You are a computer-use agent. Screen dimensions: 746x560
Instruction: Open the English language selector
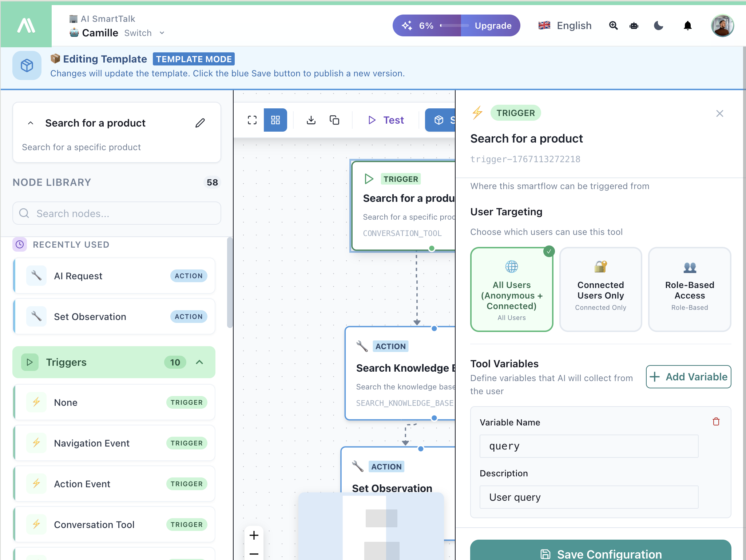click(564, 25)
